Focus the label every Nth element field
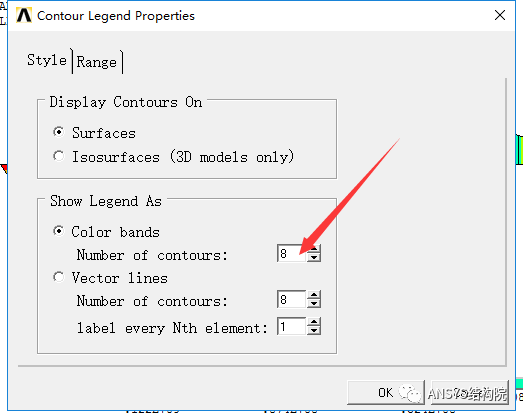523x418 pixels. click(292, 326)
